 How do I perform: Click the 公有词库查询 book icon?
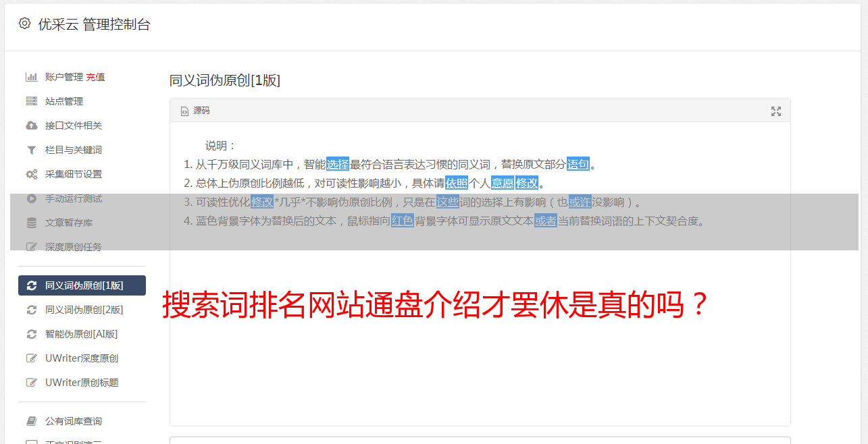click(31, 421)
